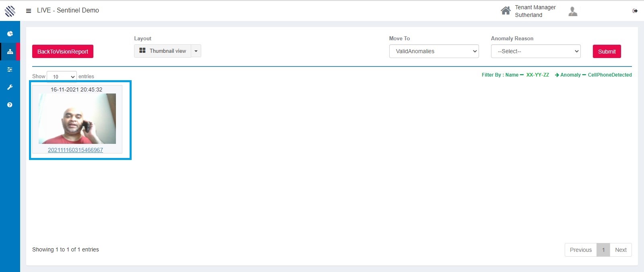Open the help question mark icon

tap(10, 105)
